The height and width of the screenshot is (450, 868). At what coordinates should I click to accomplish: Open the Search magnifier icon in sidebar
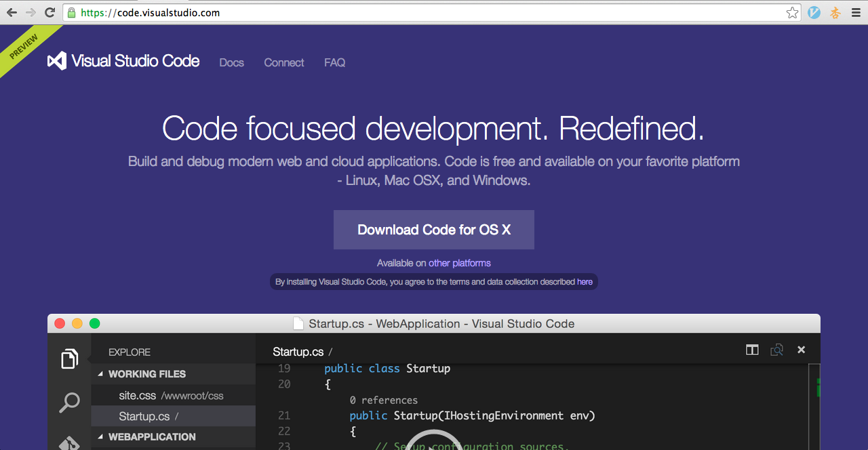(x=69, y=402)
